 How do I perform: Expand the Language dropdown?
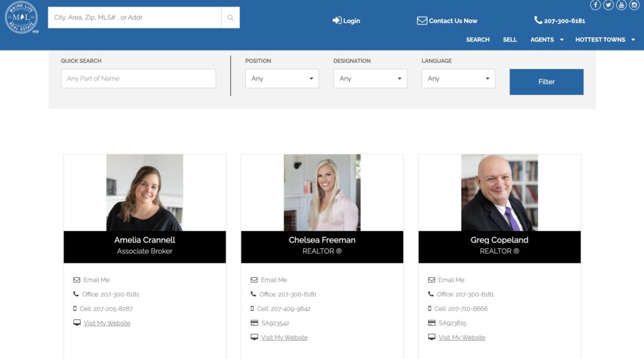pyautogui.click(x=458, y=79)
